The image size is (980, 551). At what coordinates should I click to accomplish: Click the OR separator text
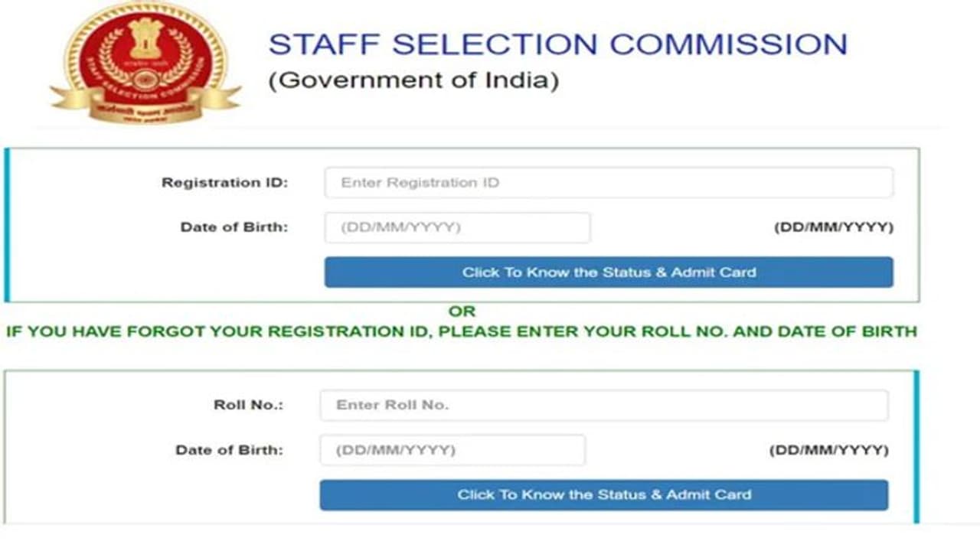pyautogui.click(x=462, y=311)
